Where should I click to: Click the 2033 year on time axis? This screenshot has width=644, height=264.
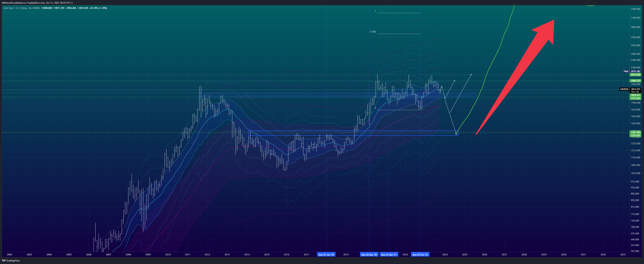coord(623,254)
